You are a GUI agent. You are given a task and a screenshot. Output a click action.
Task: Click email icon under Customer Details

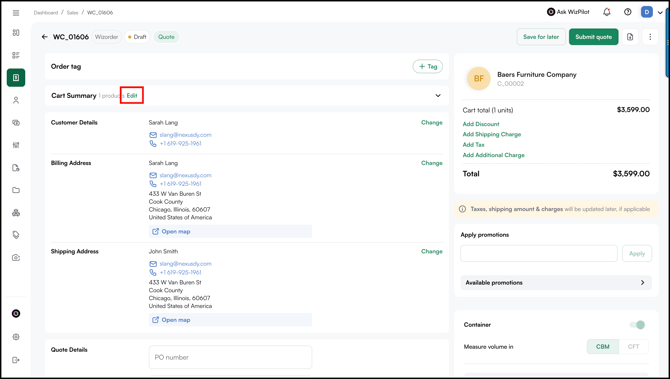(x=153, y=135)
